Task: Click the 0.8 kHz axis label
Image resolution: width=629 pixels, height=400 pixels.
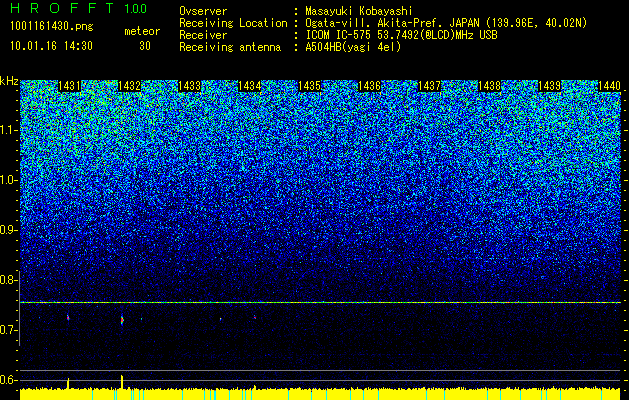Action: point(9,280)
